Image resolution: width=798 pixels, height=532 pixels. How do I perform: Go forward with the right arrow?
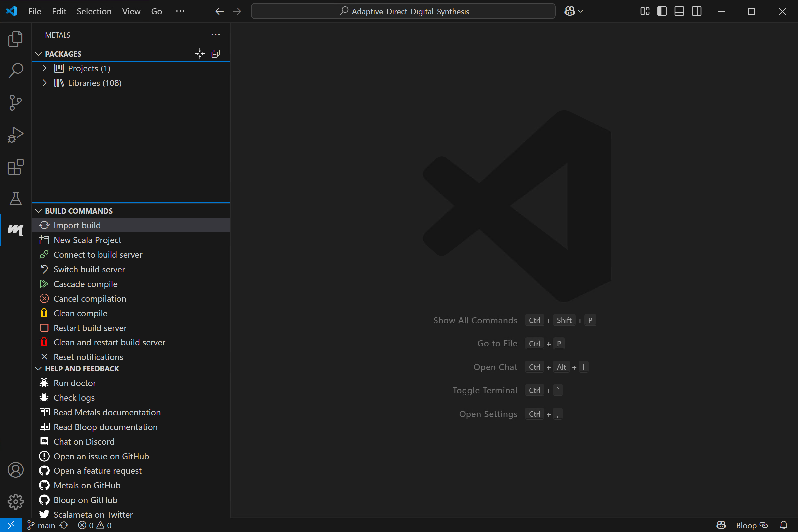237,11
